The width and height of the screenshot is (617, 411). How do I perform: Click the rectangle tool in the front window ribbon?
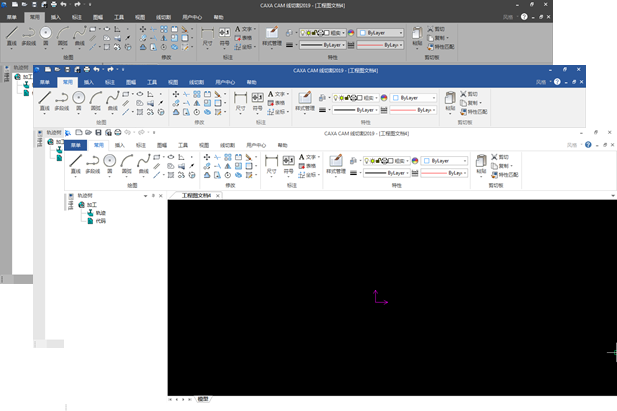pos(157,157)
